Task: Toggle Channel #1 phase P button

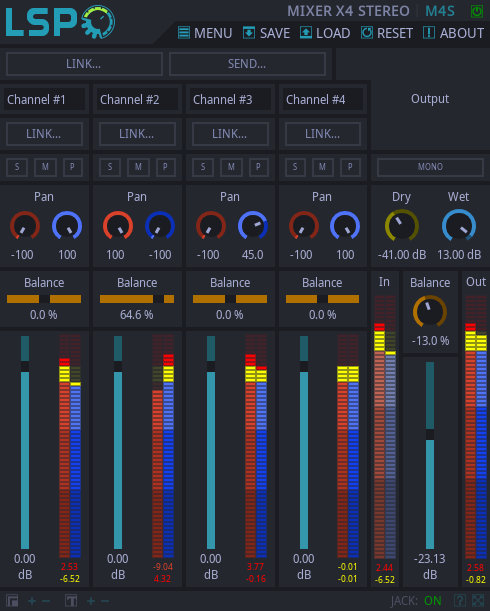Action: [x=73, y=167]
